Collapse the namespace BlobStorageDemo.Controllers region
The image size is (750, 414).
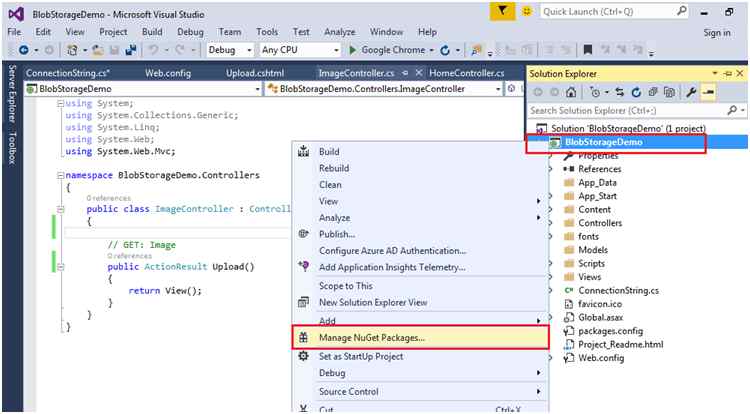click(60, 175)
